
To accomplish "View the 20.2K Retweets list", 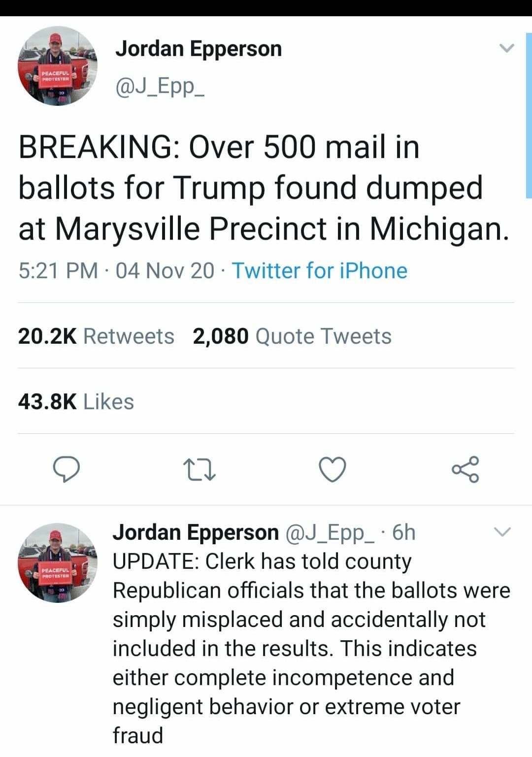I will 96,336.
